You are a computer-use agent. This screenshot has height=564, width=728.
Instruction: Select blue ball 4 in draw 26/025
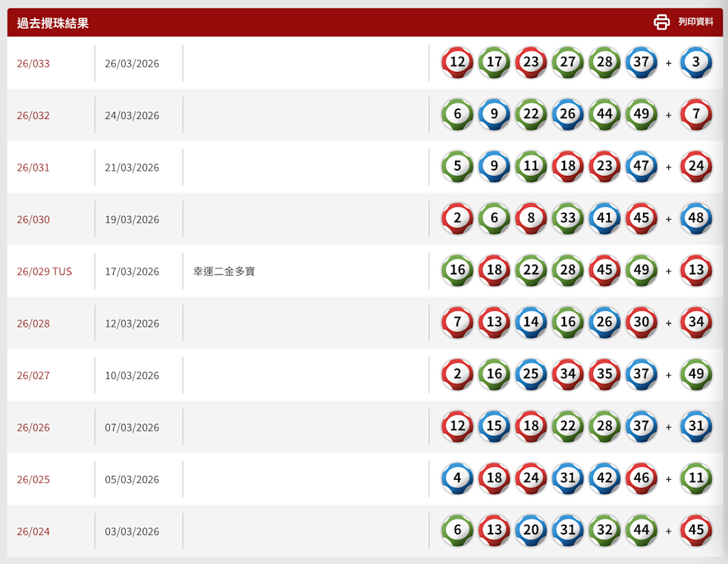click(x=457, y=478)
